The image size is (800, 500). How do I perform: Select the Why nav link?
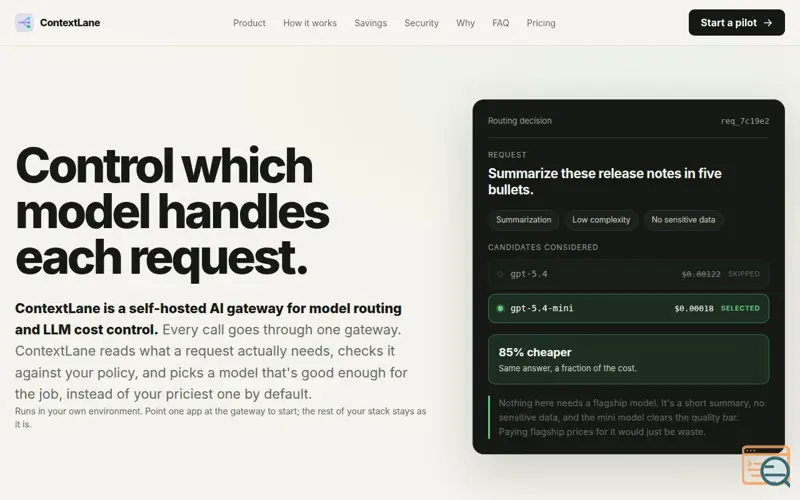point(465,23)
